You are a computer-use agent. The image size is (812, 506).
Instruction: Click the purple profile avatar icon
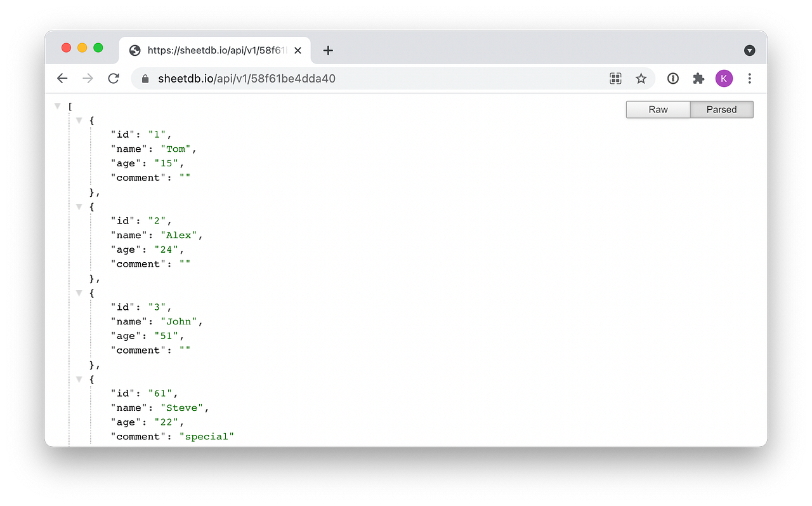(x=724, y=78)
